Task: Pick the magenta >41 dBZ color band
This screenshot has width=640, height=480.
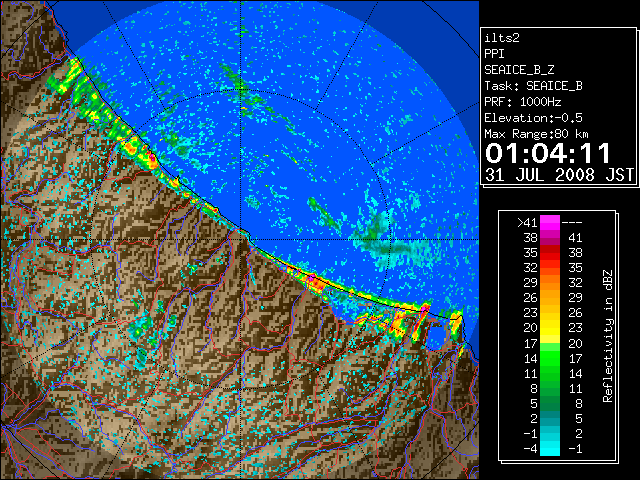Action: [x=550, y=222]
